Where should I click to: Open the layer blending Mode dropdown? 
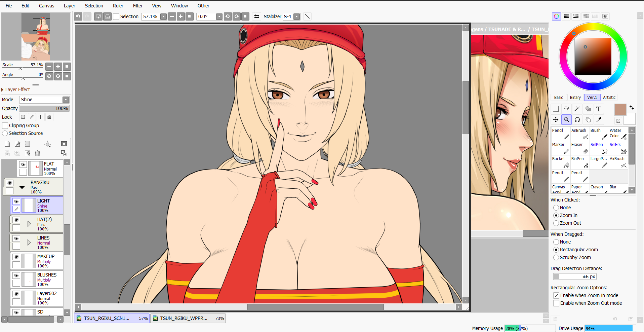click(66, 100)
